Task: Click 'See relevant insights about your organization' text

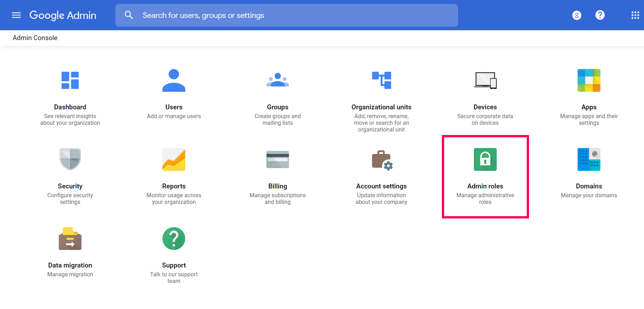Action: click(x=70, y=120)
